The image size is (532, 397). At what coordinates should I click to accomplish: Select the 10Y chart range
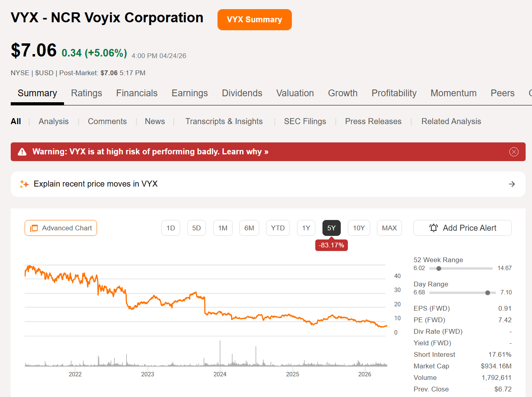coord(359,228)
